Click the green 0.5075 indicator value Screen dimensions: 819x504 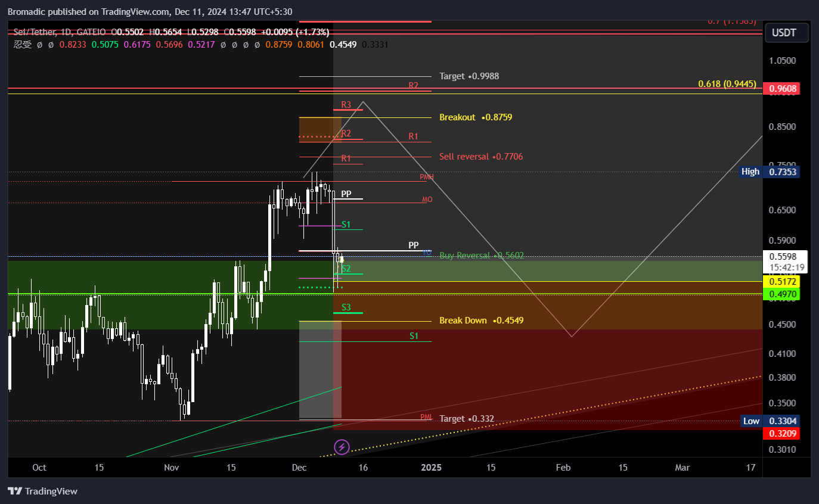pos(105,44)
